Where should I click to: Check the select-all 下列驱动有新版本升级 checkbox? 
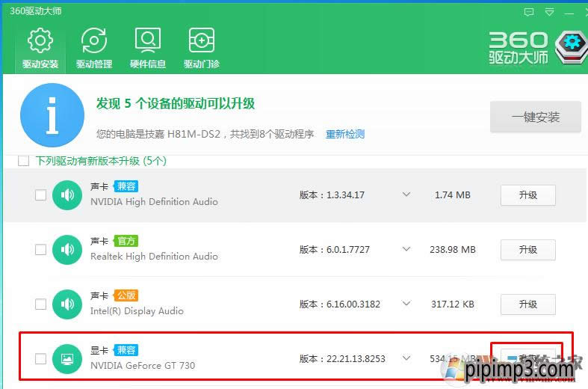click(24, 161)
